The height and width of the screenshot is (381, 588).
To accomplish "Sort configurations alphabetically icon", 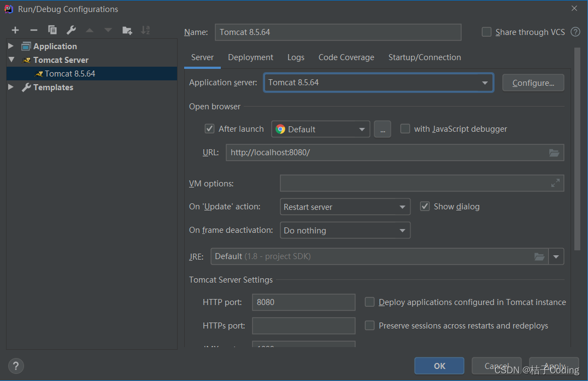I will point(145,30).
